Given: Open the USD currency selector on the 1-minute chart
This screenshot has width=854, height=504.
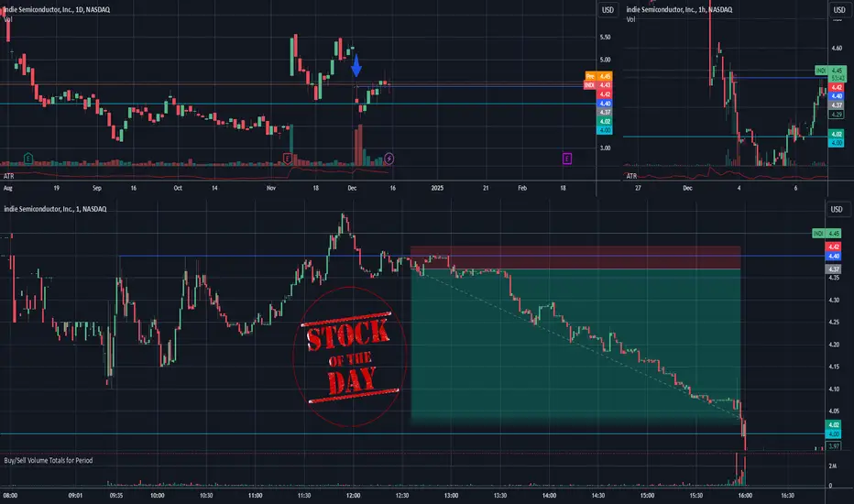Looking at the screenshot, I should (837, 209).
